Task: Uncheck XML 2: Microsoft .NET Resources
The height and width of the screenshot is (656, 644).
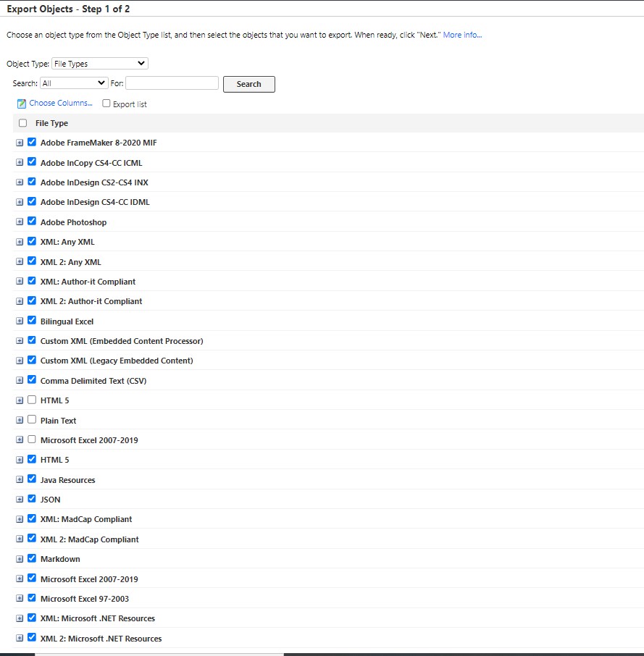Action: pos(32,637)
